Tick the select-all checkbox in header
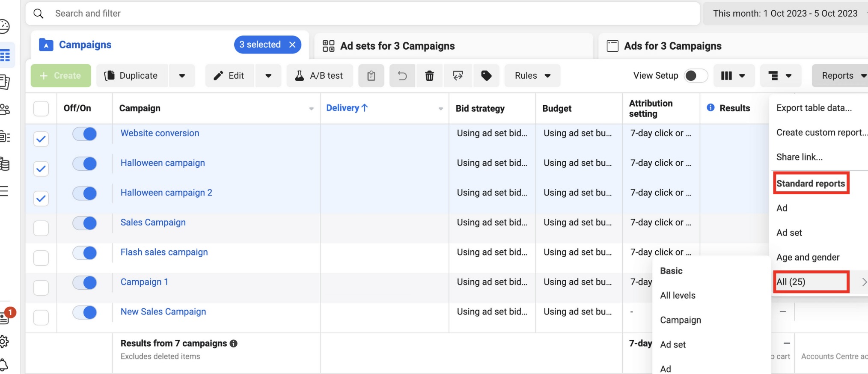 point(41,108)
